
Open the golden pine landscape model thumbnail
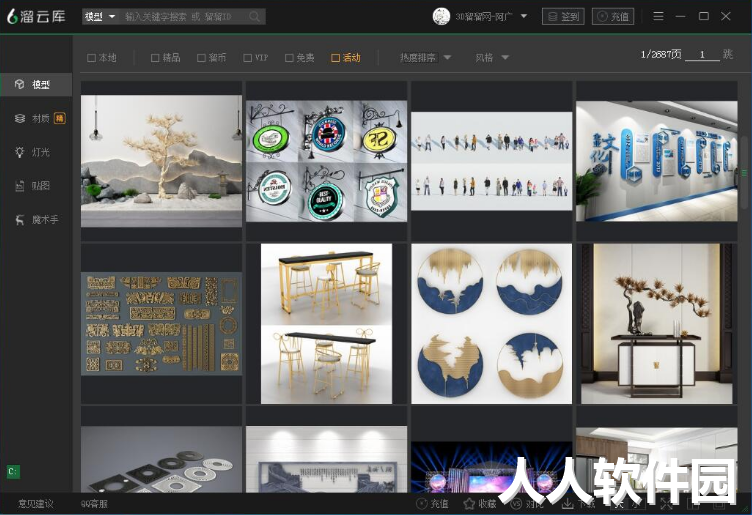pyautogui.click(x=162, y=161)
